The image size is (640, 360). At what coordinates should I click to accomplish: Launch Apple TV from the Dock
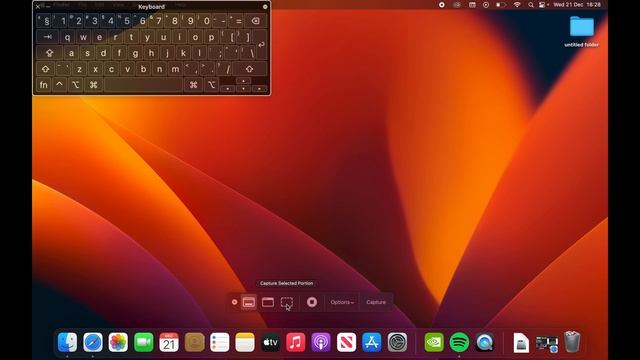point(270,342)
